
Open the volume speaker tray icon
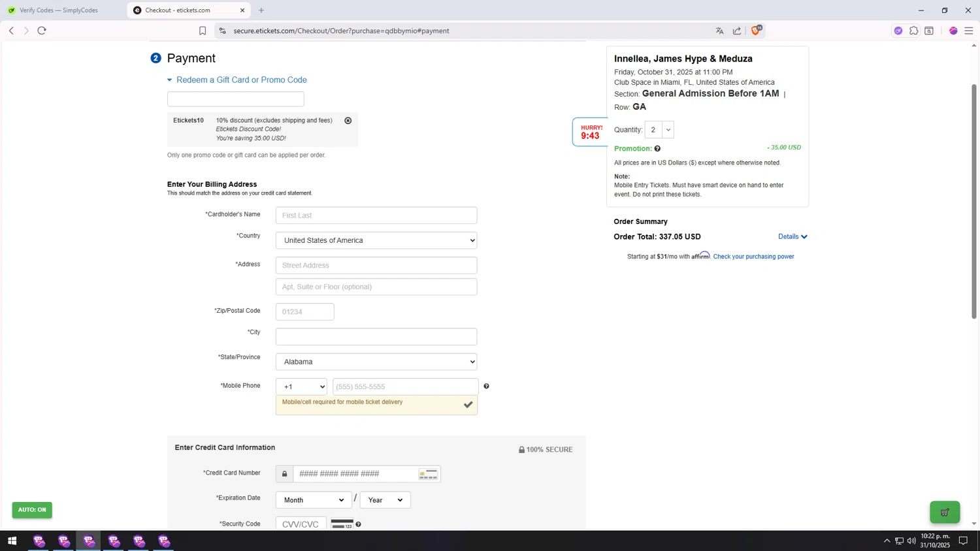[911, 541]
